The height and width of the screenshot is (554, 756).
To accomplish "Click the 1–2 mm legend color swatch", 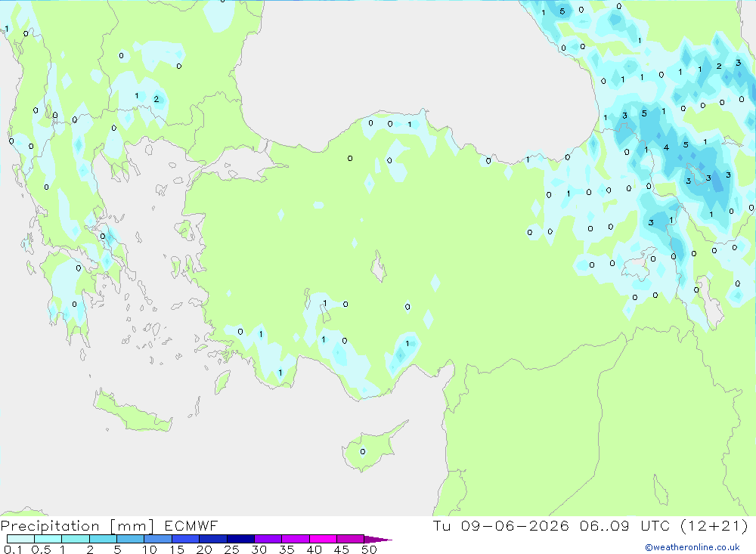I will [75, 539].
